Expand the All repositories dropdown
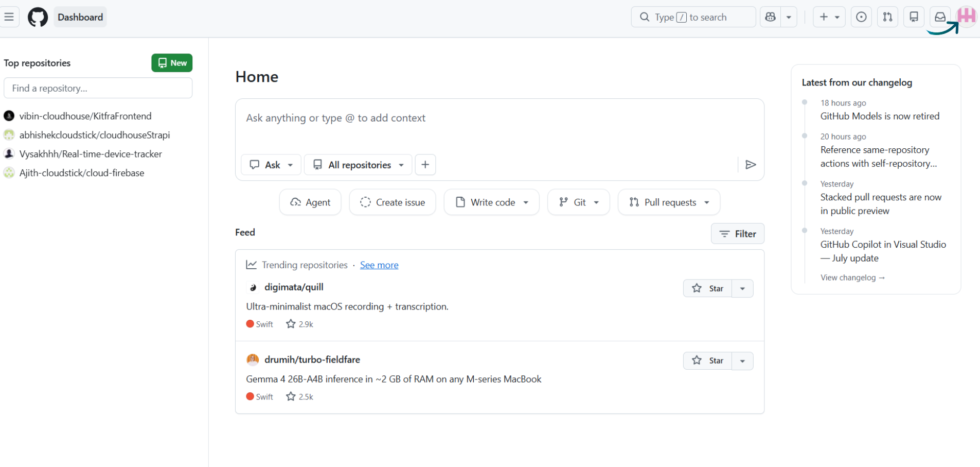 pos(358,165)
